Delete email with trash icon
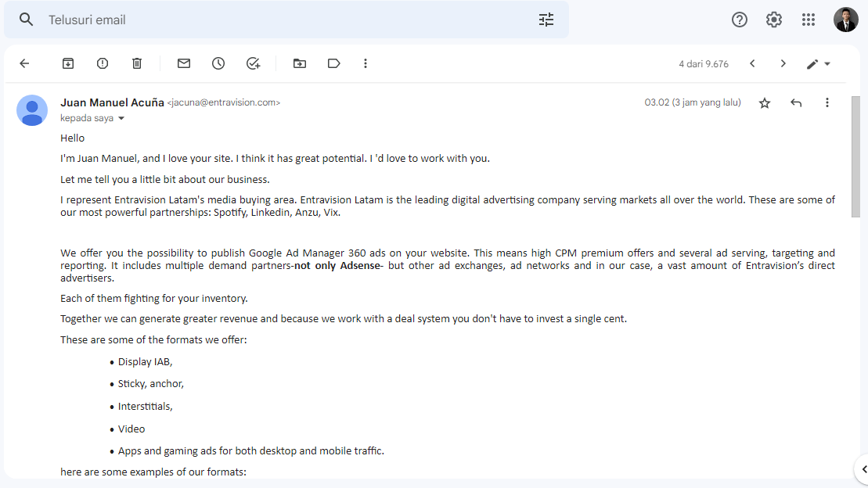This screenshot has width=868, height=488. click(137, 63)
